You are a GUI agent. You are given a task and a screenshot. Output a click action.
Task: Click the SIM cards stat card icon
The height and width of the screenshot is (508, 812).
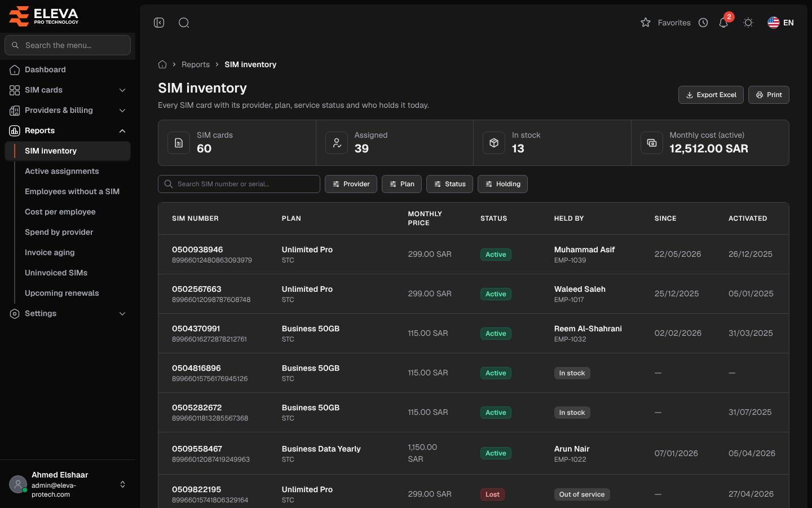click(x=179, y=143)
